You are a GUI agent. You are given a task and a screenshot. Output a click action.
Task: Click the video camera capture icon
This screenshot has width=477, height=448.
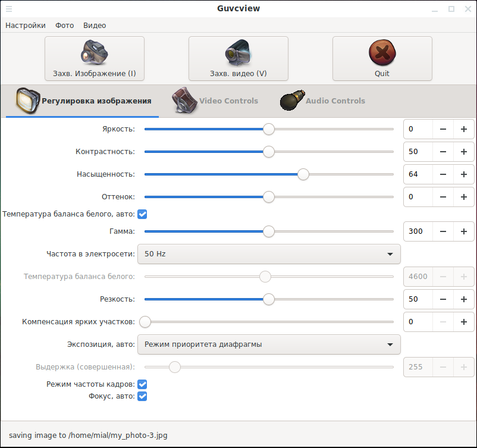pos(238,52)
